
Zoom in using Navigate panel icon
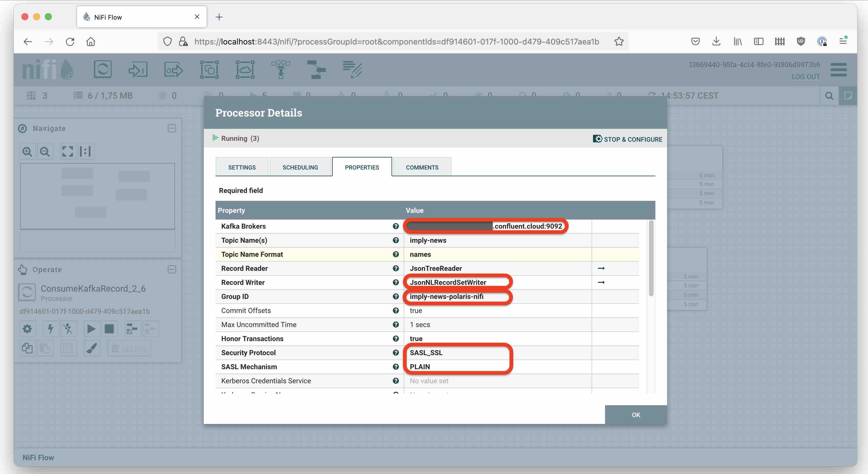(27, 152)
